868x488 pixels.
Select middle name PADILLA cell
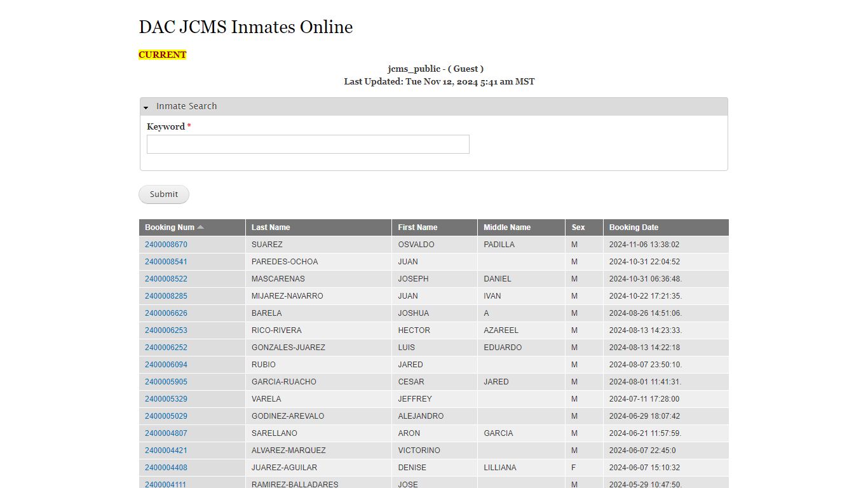tap(521, 245)
